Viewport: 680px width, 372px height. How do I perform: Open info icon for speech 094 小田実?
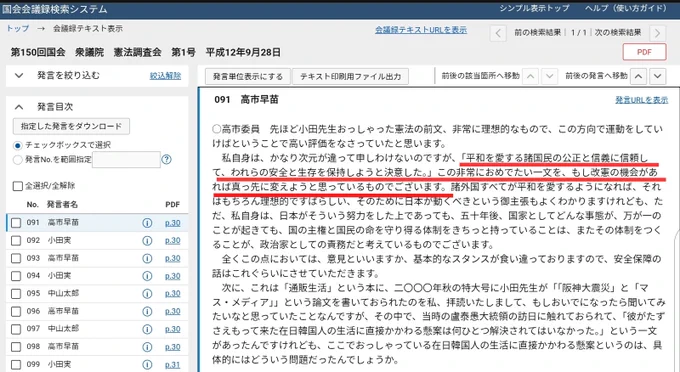147,276
